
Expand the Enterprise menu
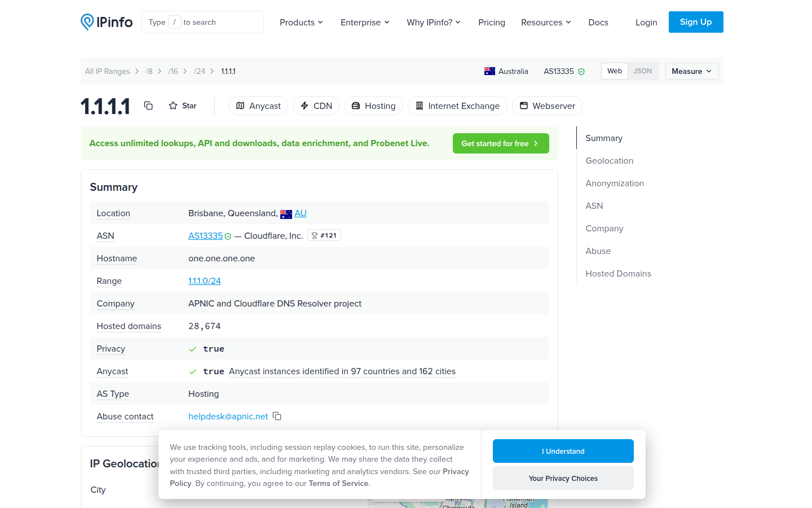(365, 22)
